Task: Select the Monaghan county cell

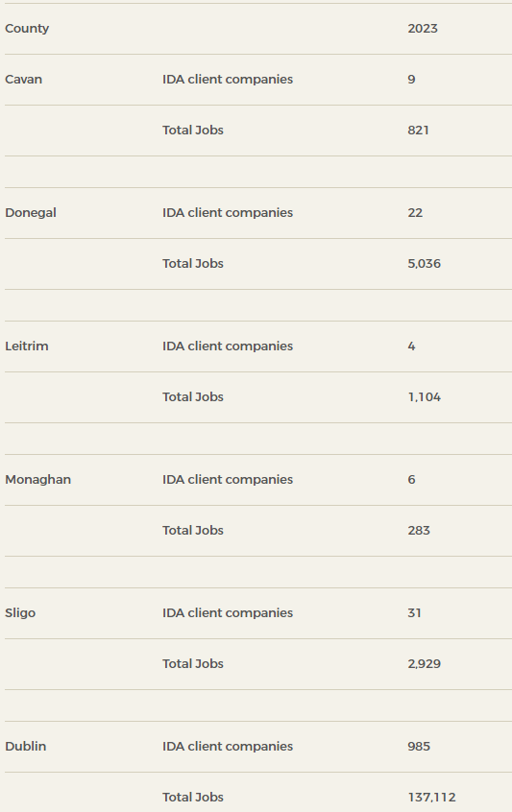Action: coord(37,480)
